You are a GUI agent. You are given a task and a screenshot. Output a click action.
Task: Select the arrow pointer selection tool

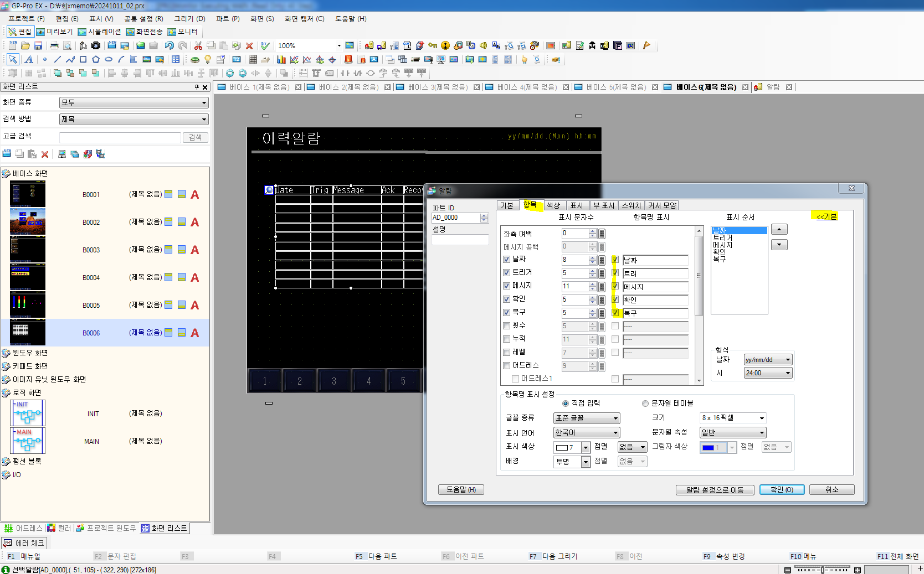point(13,59)
